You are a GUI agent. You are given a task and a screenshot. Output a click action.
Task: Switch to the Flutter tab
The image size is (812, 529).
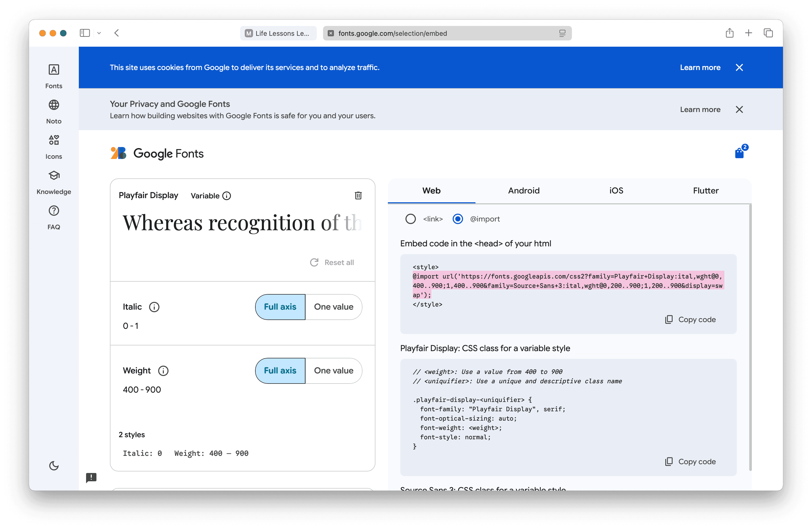(x=705, y=191)
